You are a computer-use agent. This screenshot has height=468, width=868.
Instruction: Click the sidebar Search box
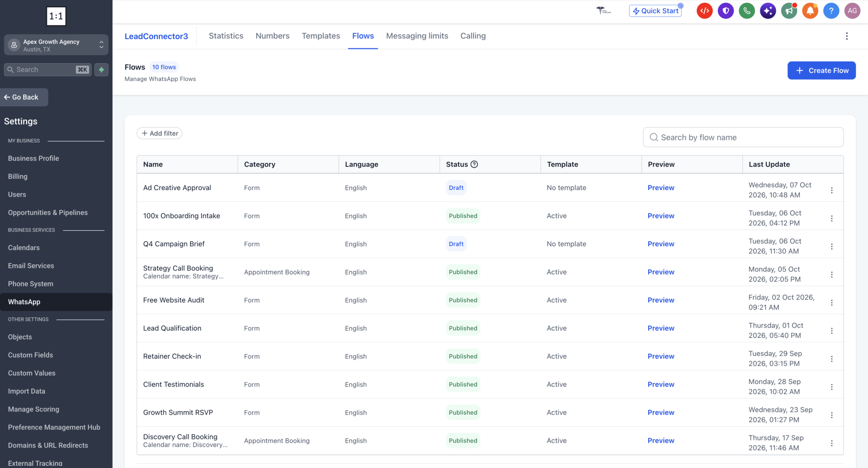[48, 70]
